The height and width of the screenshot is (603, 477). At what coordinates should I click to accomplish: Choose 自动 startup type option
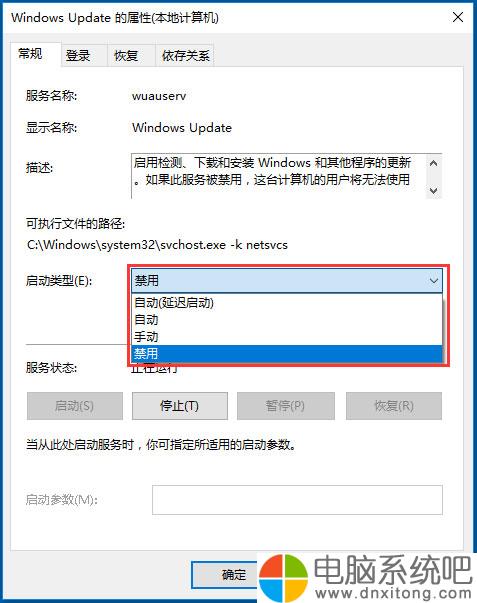click(287, 320)
